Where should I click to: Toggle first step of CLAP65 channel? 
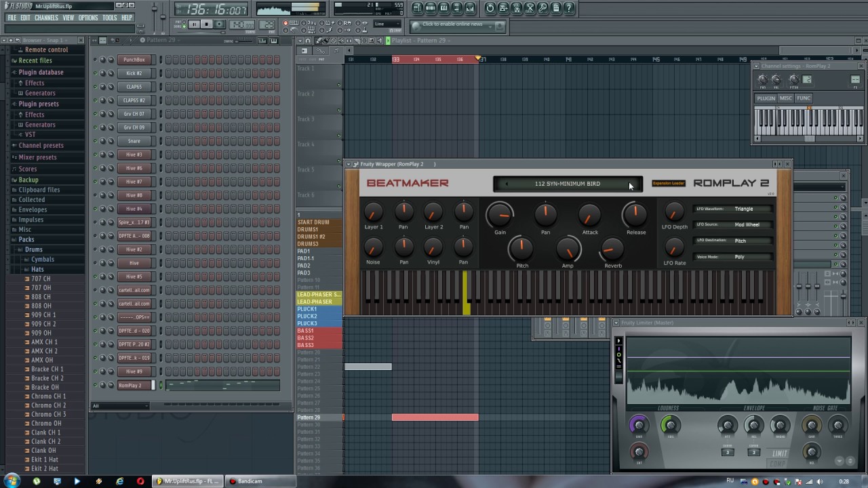click(169, 87)
